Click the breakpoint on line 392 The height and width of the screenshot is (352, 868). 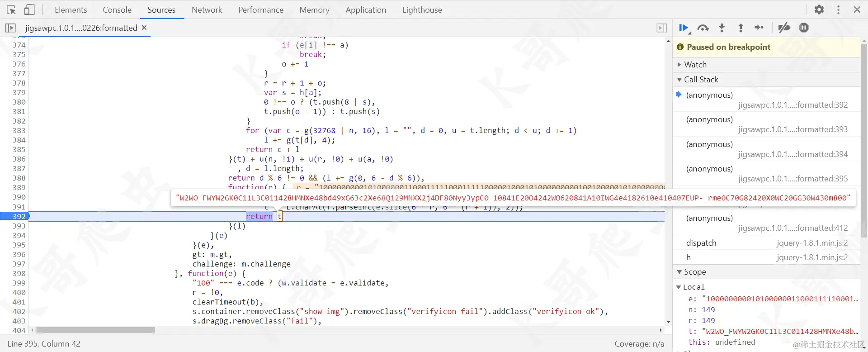[15, 216]
